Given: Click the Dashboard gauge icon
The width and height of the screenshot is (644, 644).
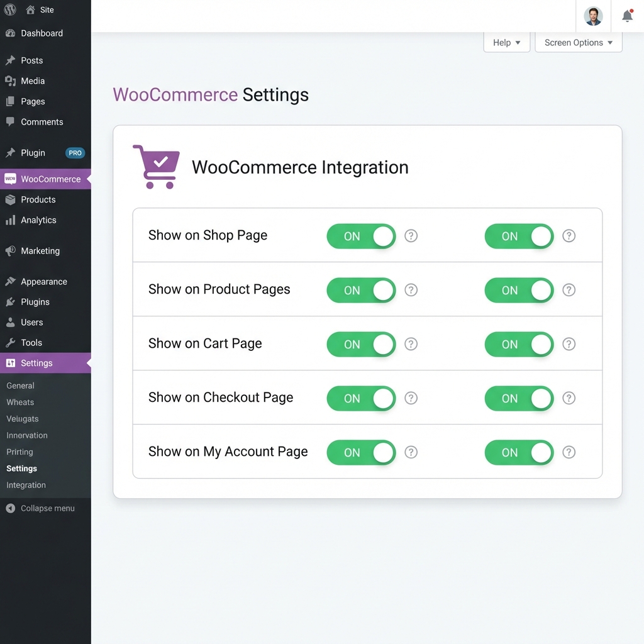Looking at the screenshot, I should click(10, 33).
